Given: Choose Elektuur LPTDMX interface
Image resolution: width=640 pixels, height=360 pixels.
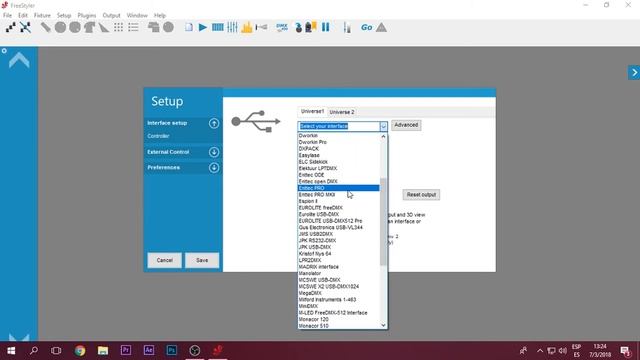Looking at the screenshot, I should (339, 168).
